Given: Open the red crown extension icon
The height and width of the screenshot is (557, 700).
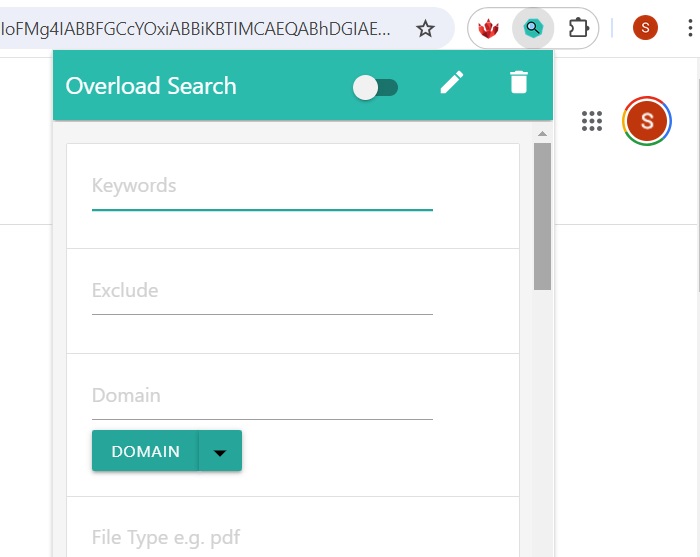Looking at the screenshot, I should 488,29.
